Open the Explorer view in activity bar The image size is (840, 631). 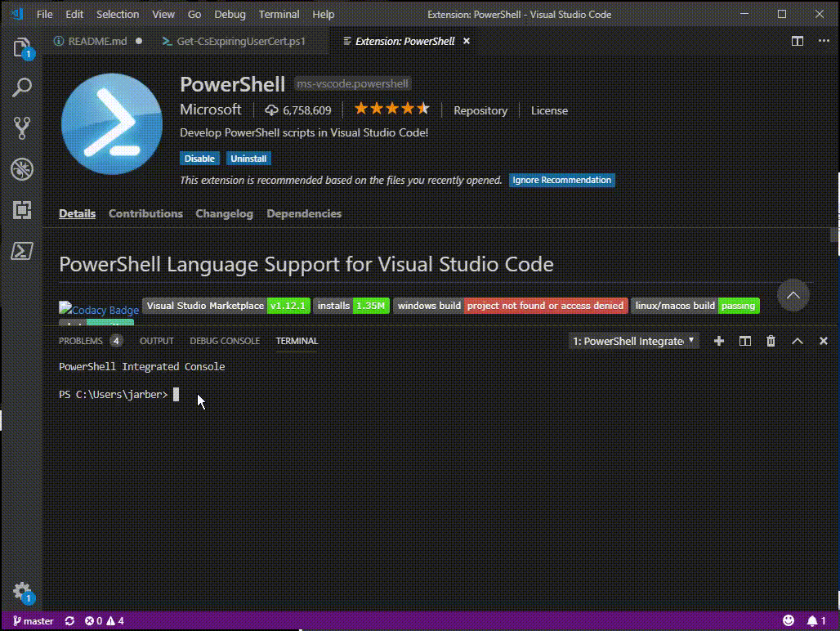click(x=22, y=47)
